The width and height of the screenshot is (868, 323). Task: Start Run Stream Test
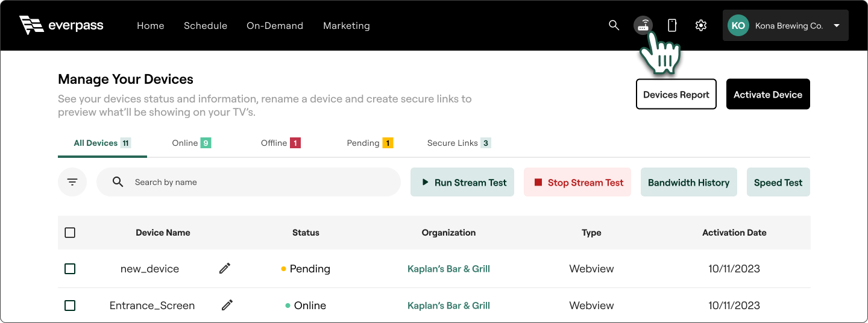point(462,182)
